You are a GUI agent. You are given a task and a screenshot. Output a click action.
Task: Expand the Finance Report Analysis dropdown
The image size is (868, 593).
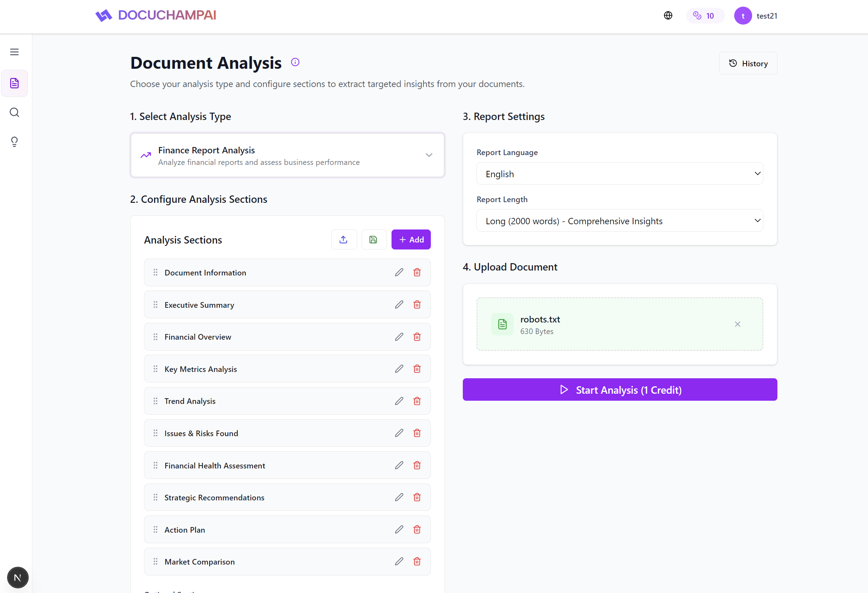pos(287,155)
